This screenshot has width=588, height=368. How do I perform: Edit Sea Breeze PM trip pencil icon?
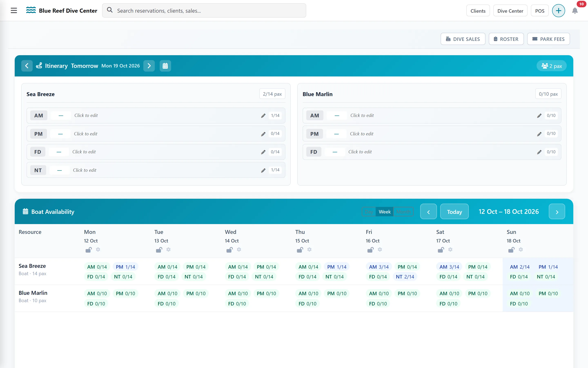coord(263,134)
